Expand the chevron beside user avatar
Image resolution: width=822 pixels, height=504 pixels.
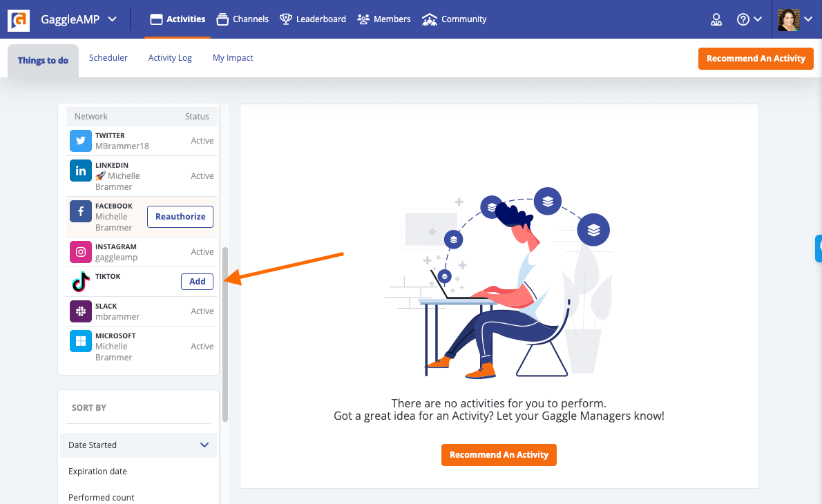808,19
